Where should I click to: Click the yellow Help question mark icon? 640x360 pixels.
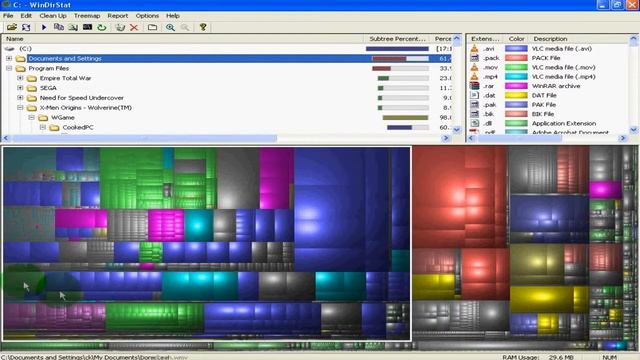click(203, 27)
